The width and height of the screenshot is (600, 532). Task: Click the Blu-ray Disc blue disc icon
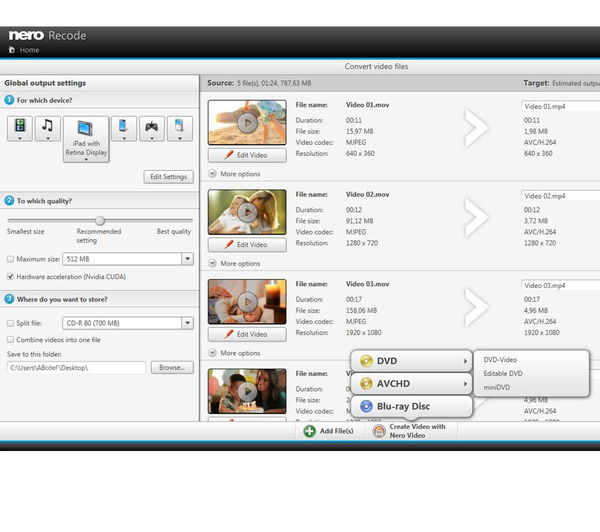(x=366, y=406)
